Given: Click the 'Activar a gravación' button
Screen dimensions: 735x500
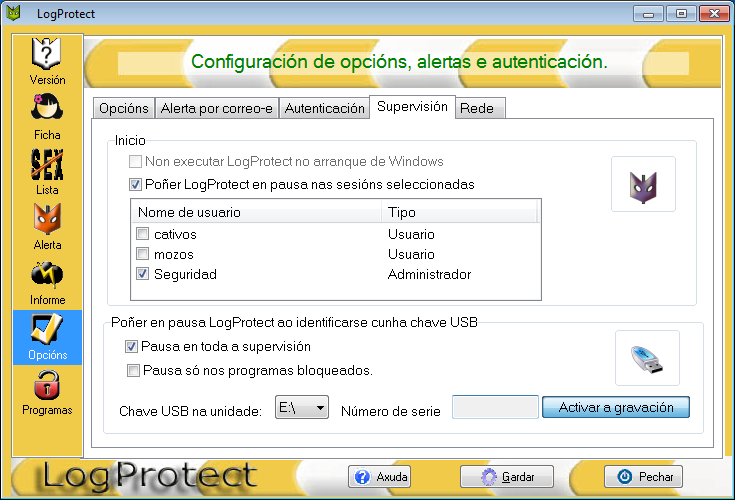Looking at the screenshot, I should (x=616, y=407).
